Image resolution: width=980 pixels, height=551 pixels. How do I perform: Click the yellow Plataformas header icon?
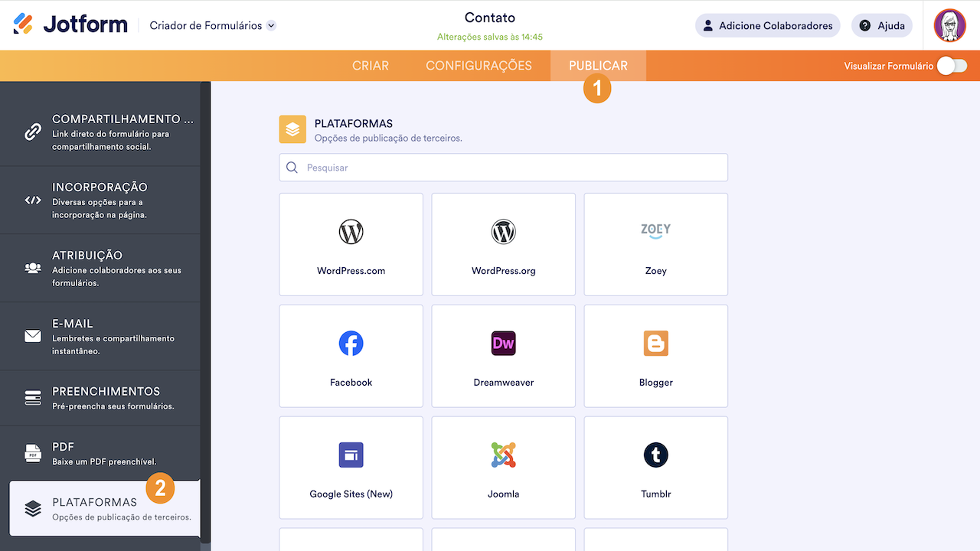pyautogui.click(x=292, y=129)
